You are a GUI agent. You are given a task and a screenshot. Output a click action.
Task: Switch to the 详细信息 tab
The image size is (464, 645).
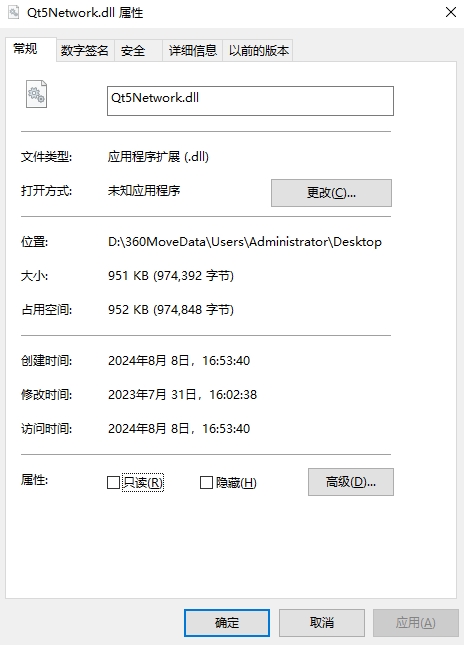pyautogui.click(x=193, y=51)
